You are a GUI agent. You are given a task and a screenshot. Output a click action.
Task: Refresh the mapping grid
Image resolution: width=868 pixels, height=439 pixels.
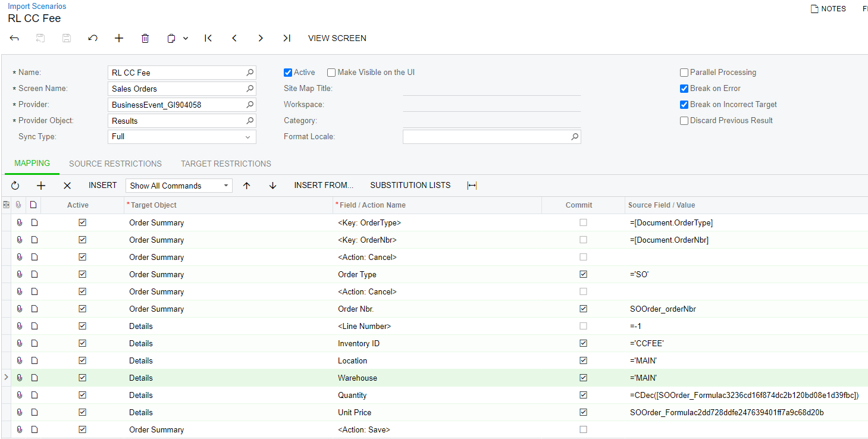[15, 186]
